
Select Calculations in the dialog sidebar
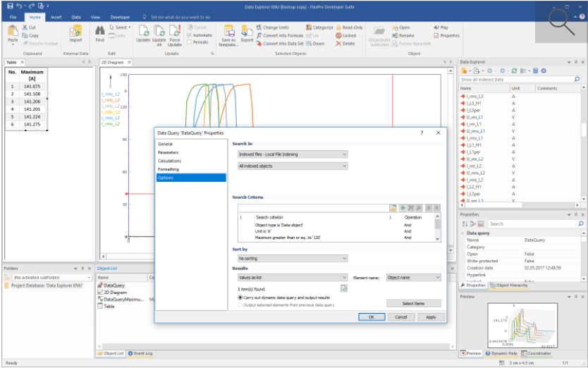point(169,161)
